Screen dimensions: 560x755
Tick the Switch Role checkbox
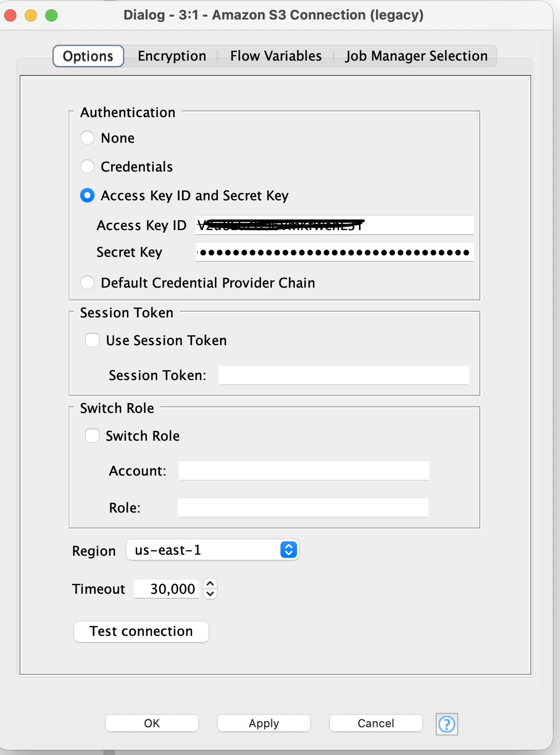tap(92, 436)
